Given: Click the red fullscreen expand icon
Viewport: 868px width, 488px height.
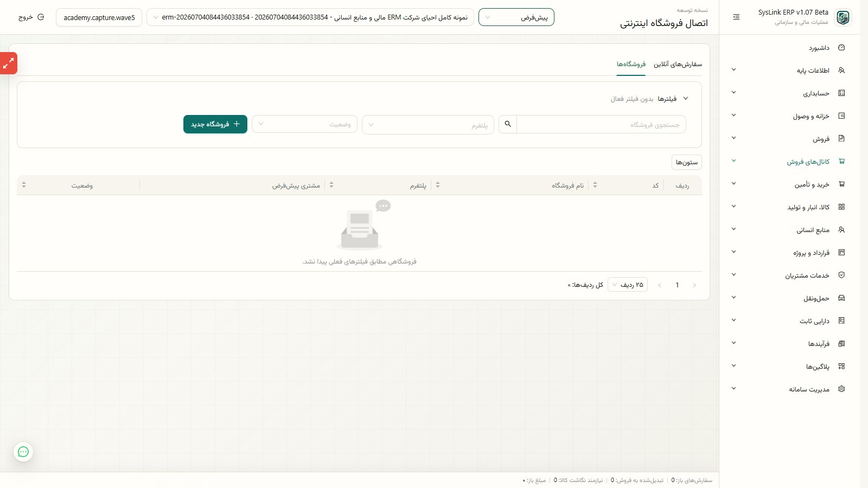Looking at the screenshot, I should click(9, 63).
